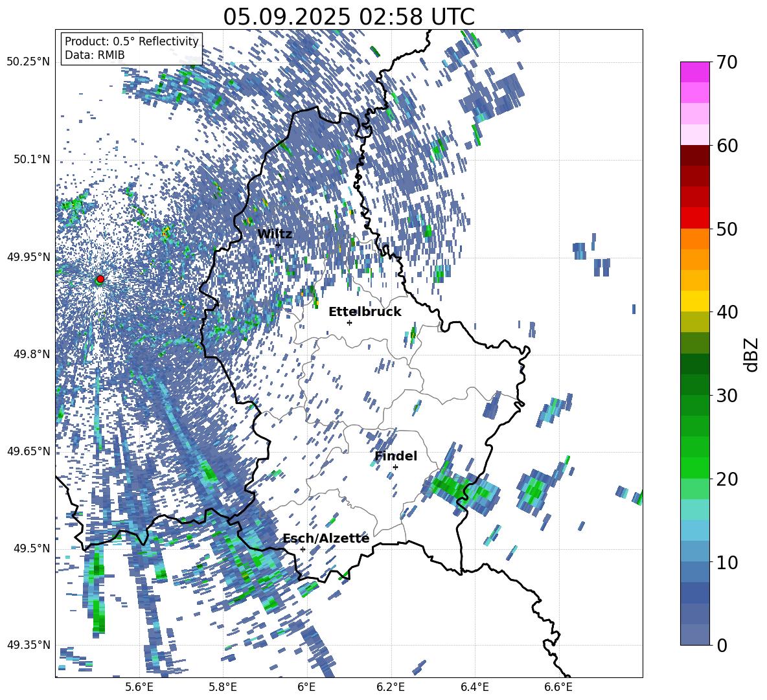767x700 pixels.
Task: Click the 50.25°N latitude tick label
Action: tap(29, 62)
